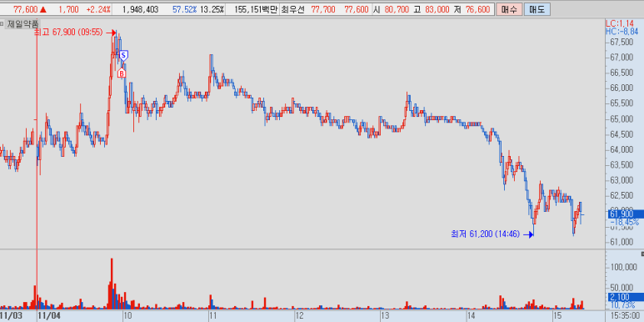The height and width of the screenshot is (322, 644).
Task: Click the LC:1.14 indicator
Action: point(619,24)
